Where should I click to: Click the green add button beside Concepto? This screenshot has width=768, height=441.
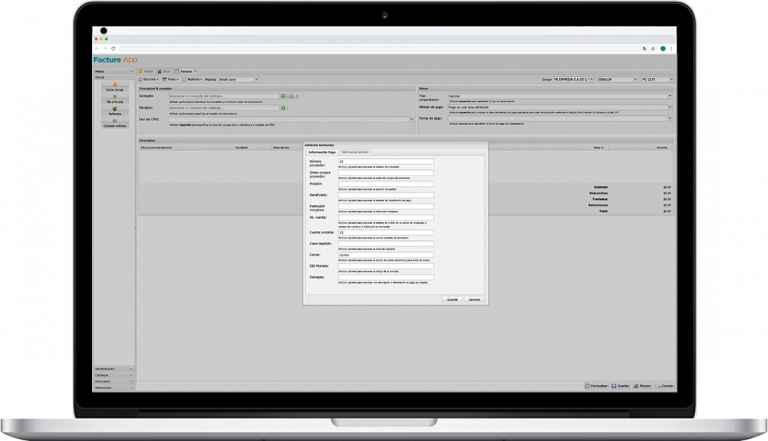pos(284,96)
